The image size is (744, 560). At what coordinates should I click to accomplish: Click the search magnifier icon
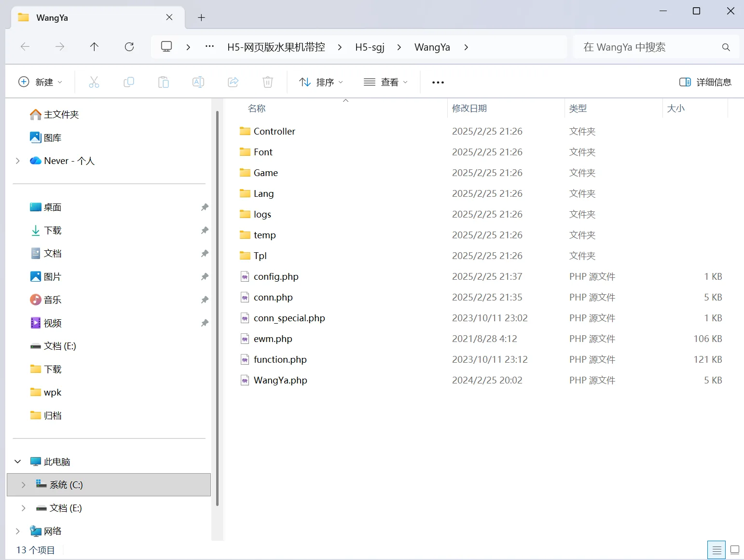pos(726,47)
